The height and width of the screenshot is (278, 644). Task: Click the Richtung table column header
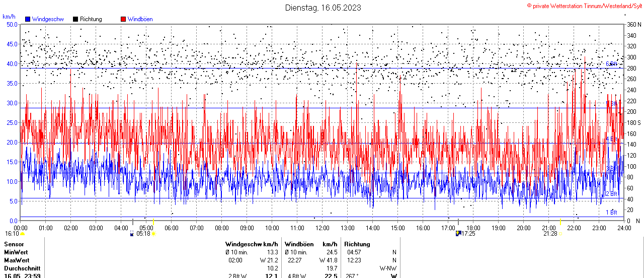tap(357, 244)
